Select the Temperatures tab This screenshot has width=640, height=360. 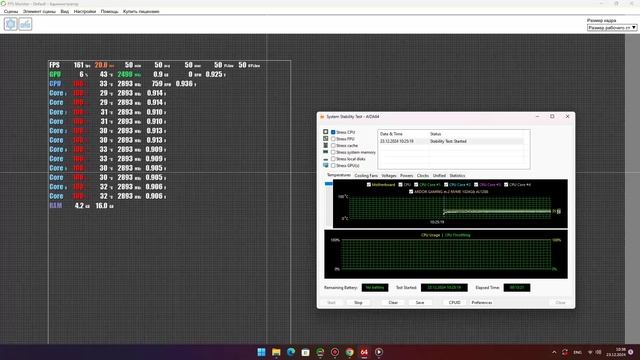click(339, 175)
